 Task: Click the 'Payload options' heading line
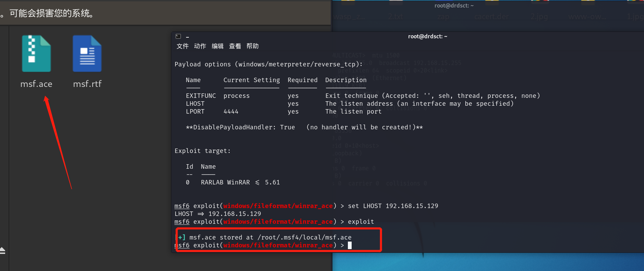point(268,64)
